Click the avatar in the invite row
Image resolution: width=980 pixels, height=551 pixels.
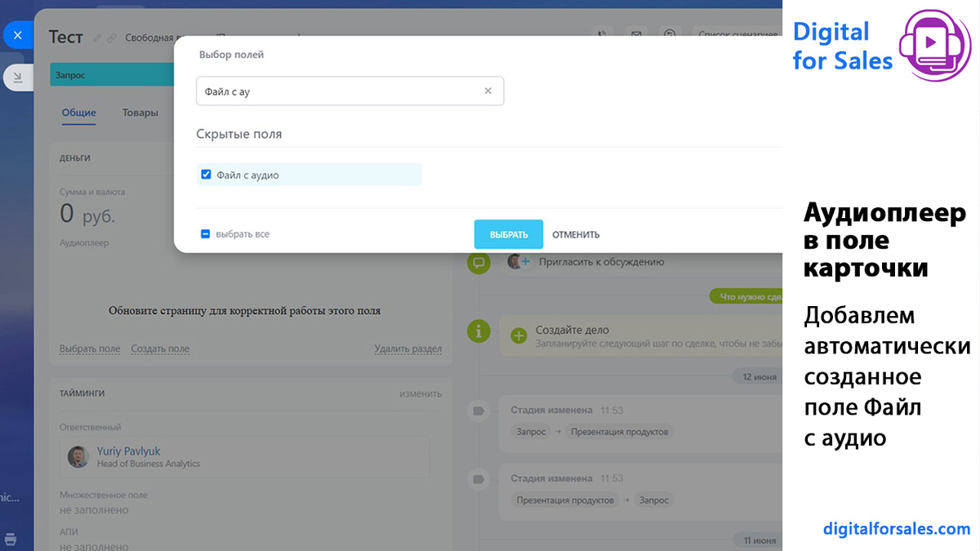point(514,262)
